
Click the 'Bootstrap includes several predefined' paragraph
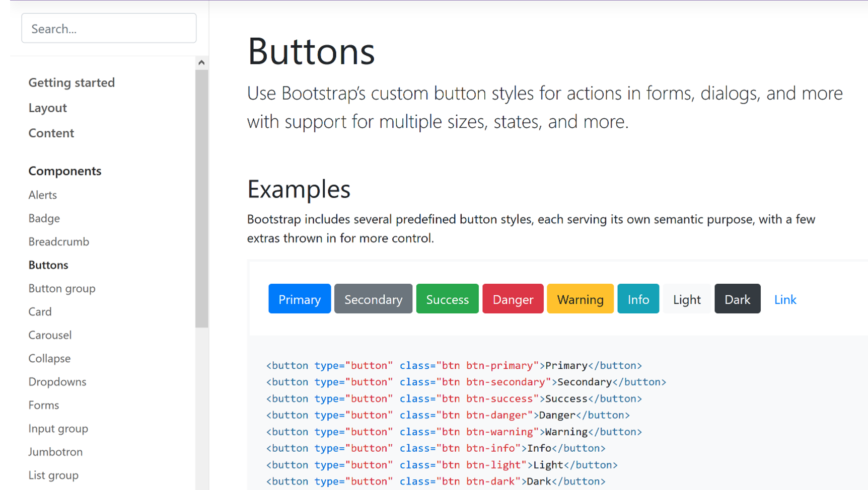tap(531, 228)
